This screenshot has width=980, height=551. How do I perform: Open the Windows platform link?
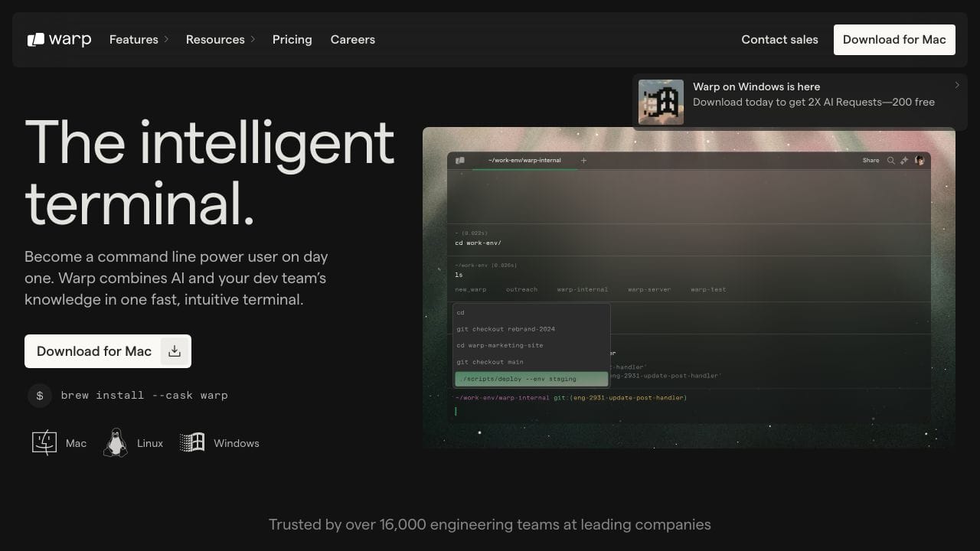(220, 443)
